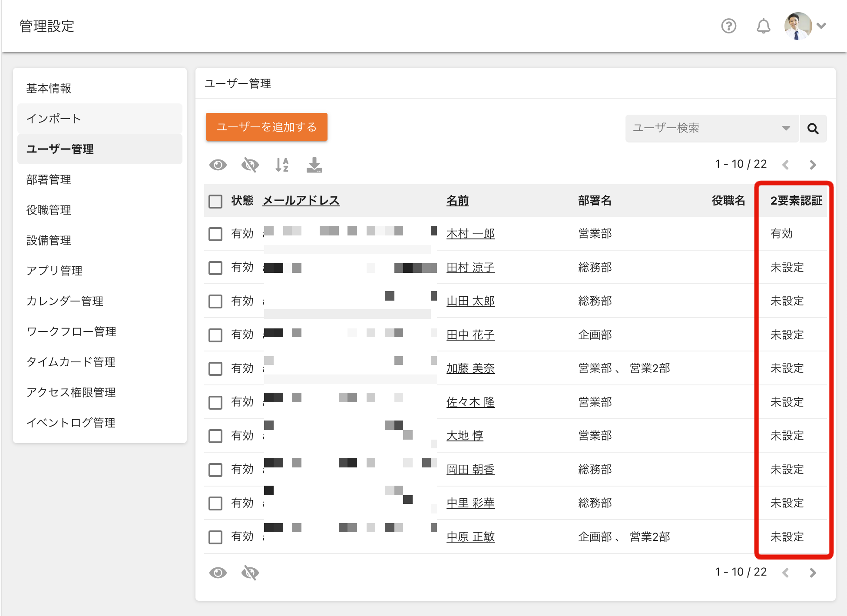Open user 山田 太郎

point(470,301)
